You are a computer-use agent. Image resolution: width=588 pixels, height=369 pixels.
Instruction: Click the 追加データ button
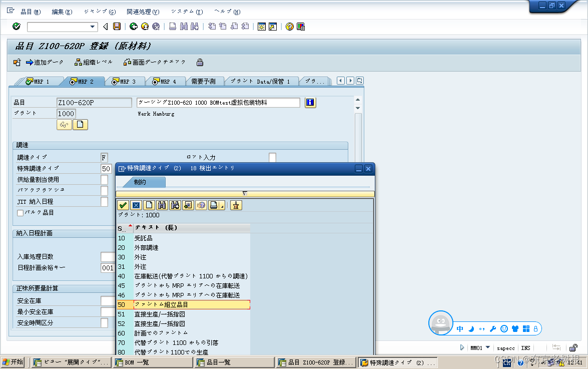tap(45, 62)
